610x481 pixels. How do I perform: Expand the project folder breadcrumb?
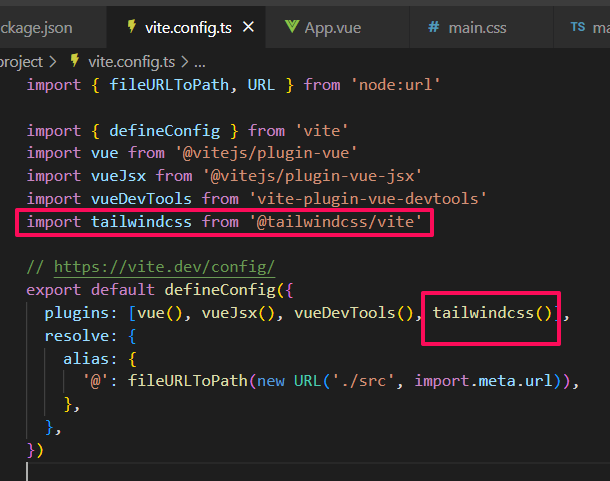pyautogui.click(x=21, y=61)
